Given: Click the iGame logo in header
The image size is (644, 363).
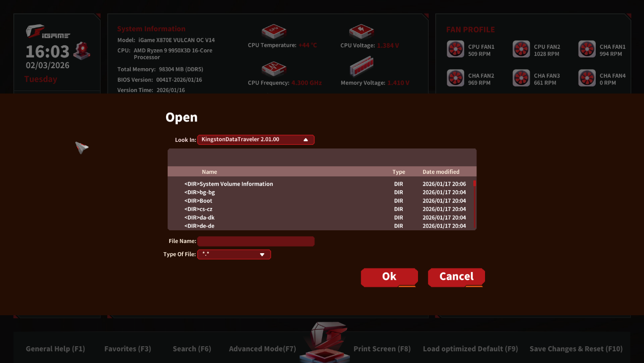Looking at the screenshot, I should [48, 33].
